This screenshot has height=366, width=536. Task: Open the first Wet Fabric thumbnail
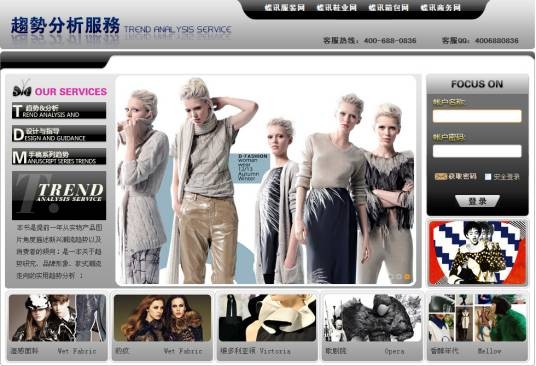(57, 318)
